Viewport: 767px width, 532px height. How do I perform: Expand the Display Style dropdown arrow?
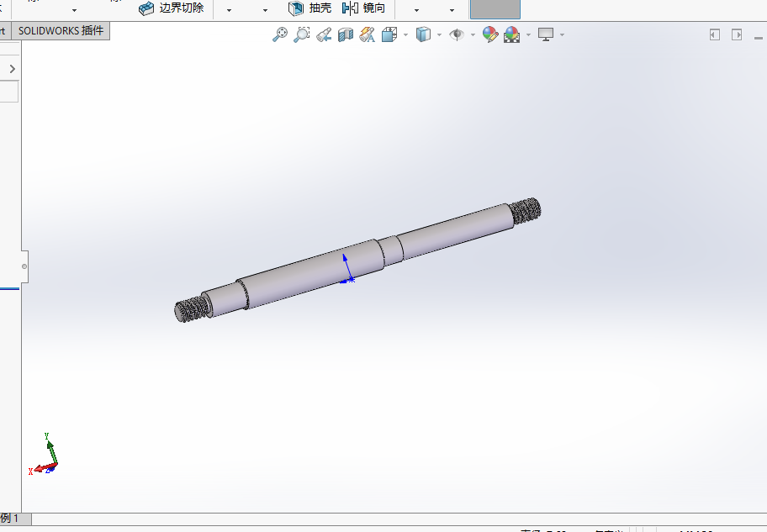439,34
